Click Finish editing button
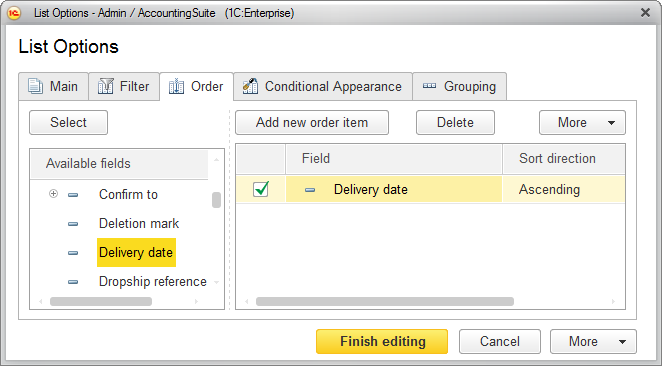Screen dimensions: 662x366 pyautogui.click(x=382, y=341)
